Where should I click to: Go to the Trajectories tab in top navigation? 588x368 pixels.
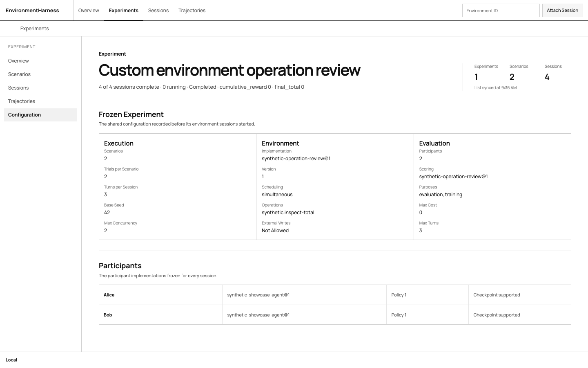[192, 10]
